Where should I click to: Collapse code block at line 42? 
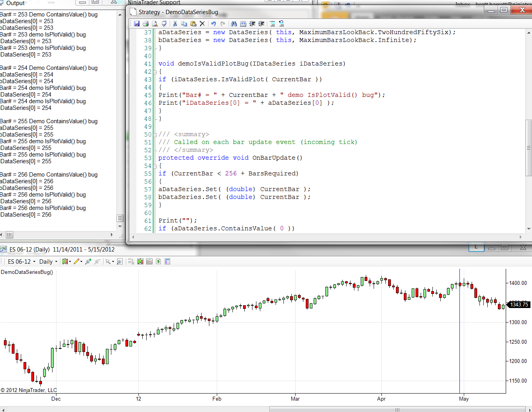(x=155, y=72)
